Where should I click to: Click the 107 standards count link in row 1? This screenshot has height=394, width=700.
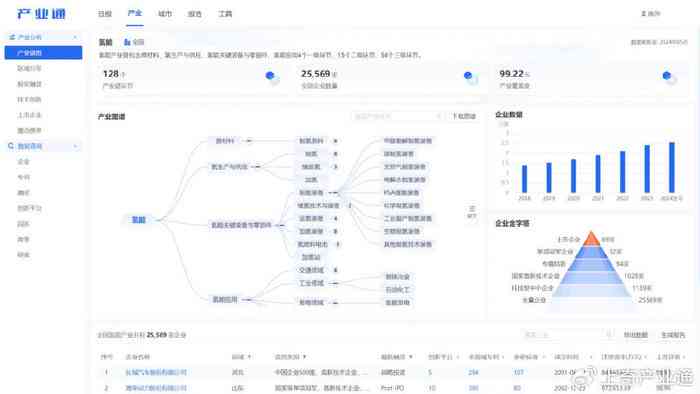[x=518, y=372]
